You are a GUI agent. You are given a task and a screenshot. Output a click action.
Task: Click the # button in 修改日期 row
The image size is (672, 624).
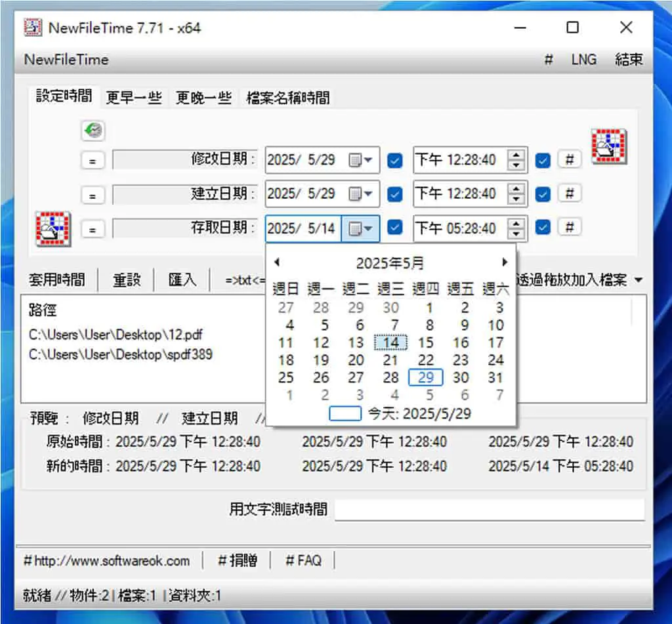pyautogui.click(x=570, y=160)
